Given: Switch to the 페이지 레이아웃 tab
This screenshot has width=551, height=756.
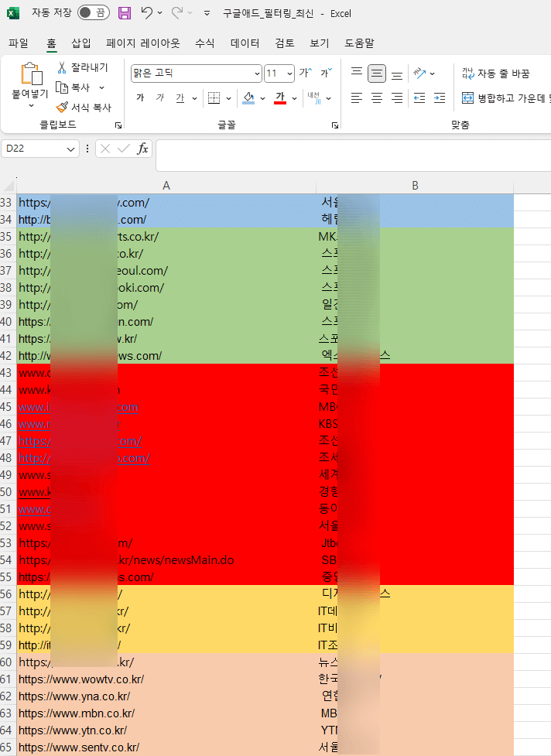Looking at the screenshot, I should click(143, 43).
